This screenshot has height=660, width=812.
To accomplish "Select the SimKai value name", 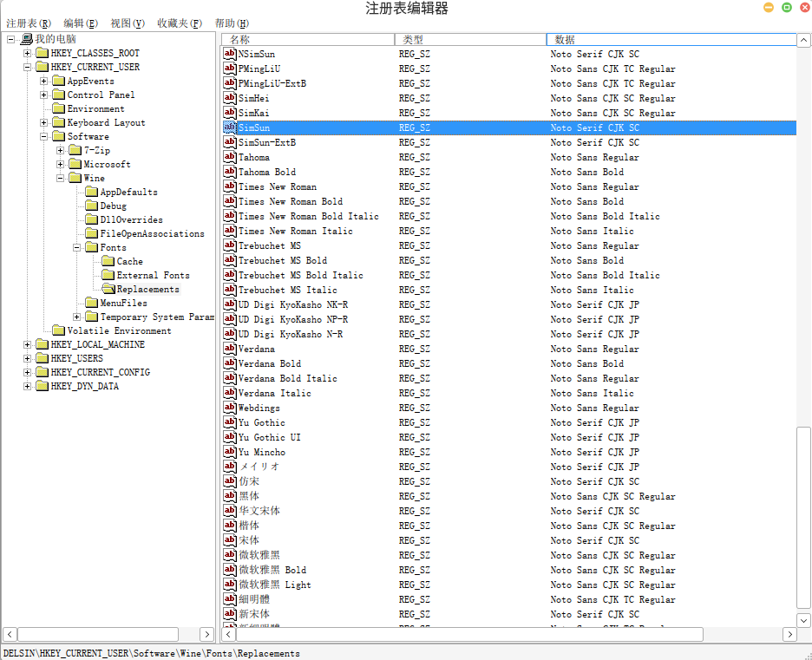I will click(x=253, y=113).
